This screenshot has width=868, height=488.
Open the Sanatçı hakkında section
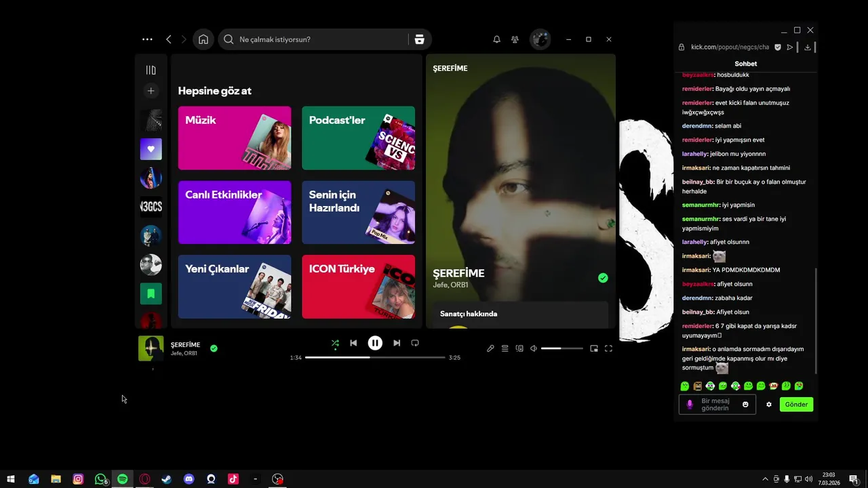tap(469, 314)
